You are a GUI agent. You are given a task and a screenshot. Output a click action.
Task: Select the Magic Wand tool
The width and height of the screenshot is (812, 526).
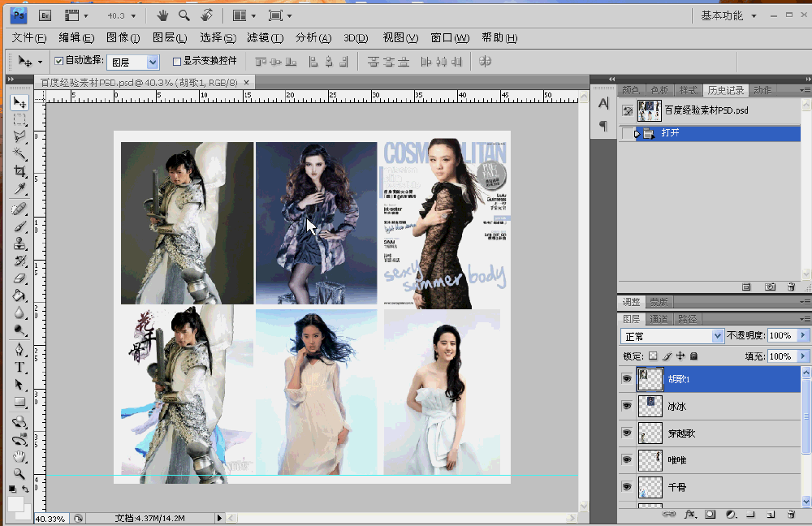pos(19,153)
